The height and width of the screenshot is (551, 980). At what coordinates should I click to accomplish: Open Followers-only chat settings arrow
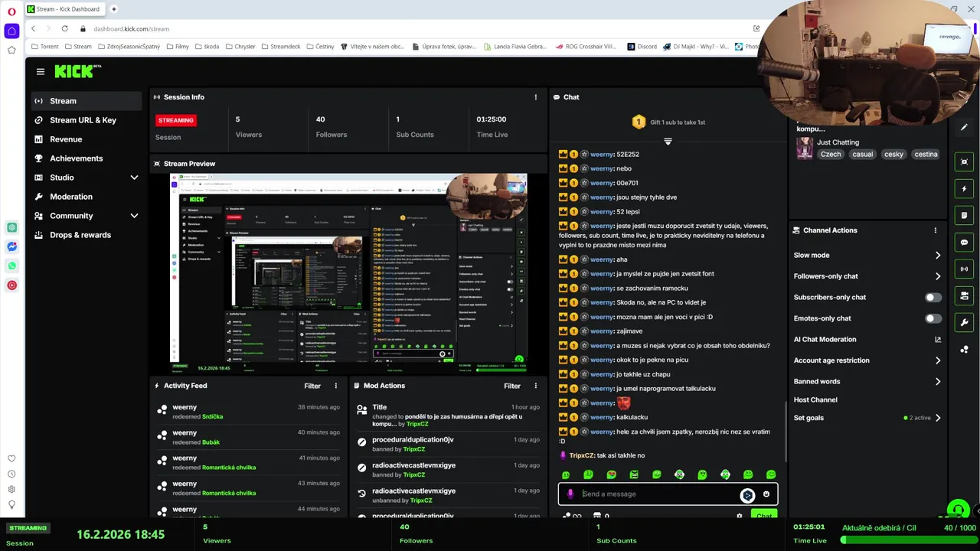[x=938, y=276]
